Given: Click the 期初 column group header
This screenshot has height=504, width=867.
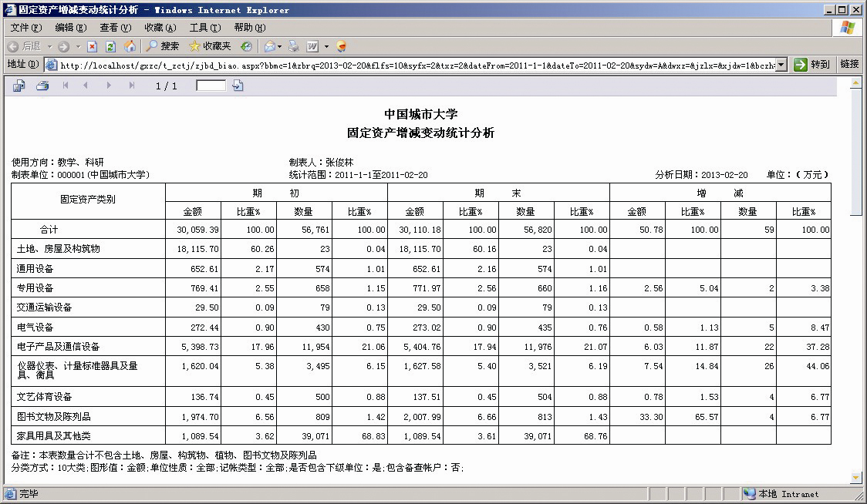Looking at the screenshot, I should click(x=276, y=193).
